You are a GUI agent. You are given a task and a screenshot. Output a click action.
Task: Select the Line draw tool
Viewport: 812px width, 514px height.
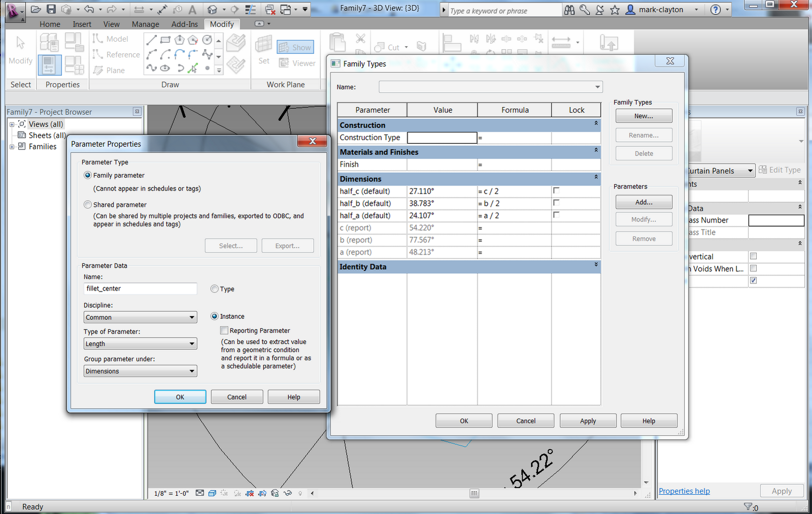[151, 40]
